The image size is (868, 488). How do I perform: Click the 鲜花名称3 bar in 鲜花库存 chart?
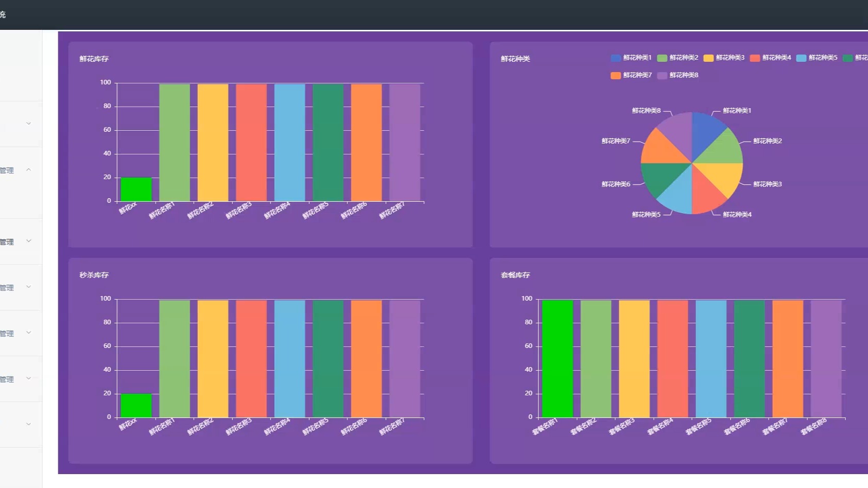pos(251,143)
